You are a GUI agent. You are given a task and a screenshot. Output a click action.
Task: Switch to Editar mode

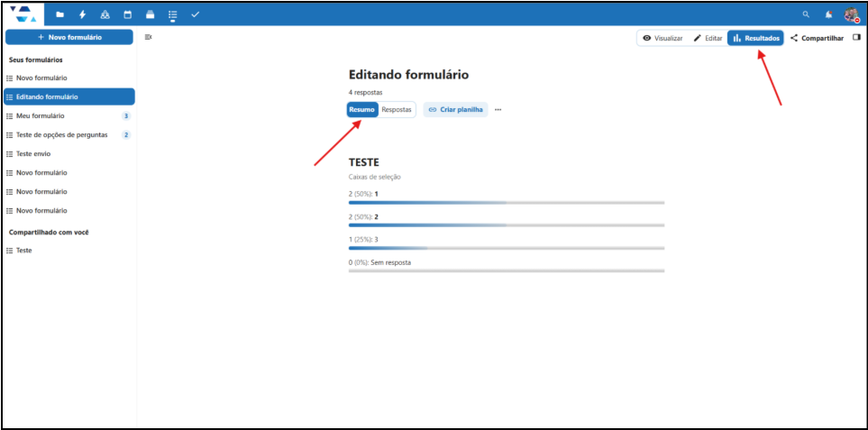pyautogui.click(x=708, y=38)
